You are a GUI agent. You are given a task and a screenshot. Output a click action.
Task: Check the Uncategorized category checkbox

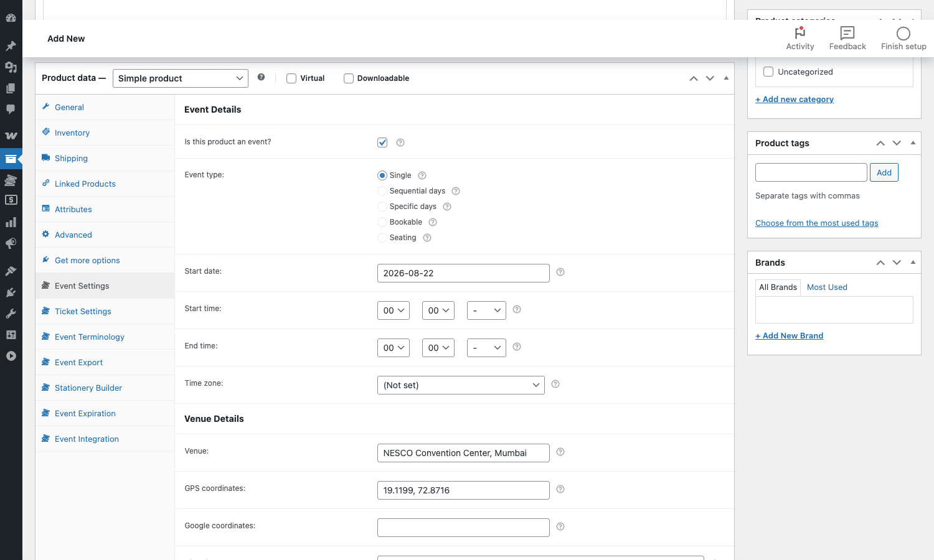click(768, 72)
